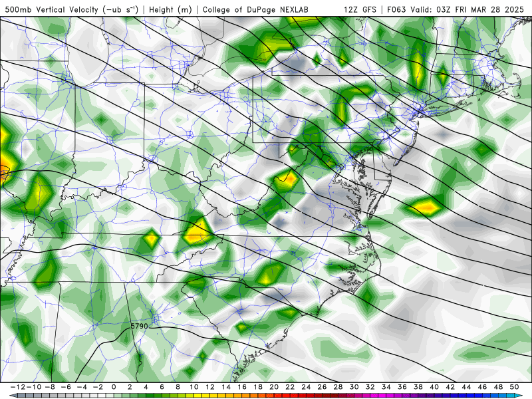Click the '12Z GFS' model run label
This screenshot has height=399, width=532.
pos(360,9)
